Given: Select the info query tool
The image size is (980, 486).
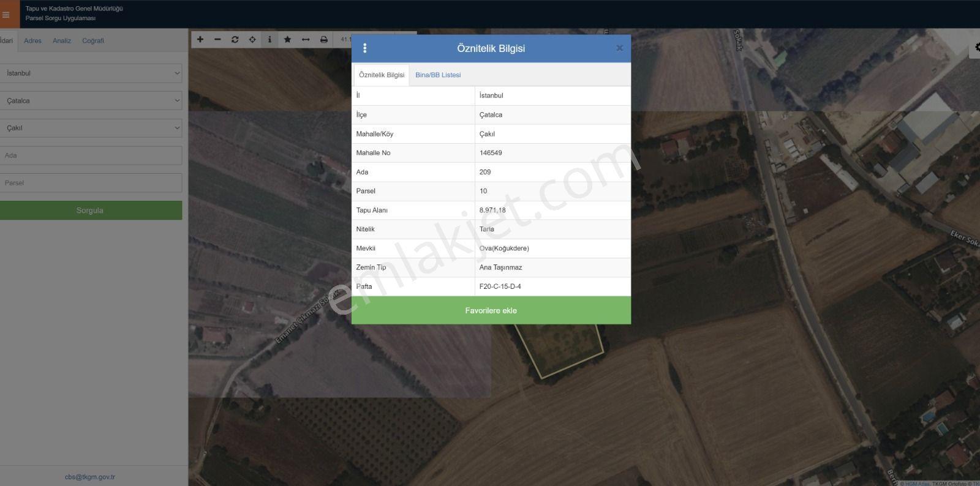Looking at the screenshot, I should tap(269, 39).
